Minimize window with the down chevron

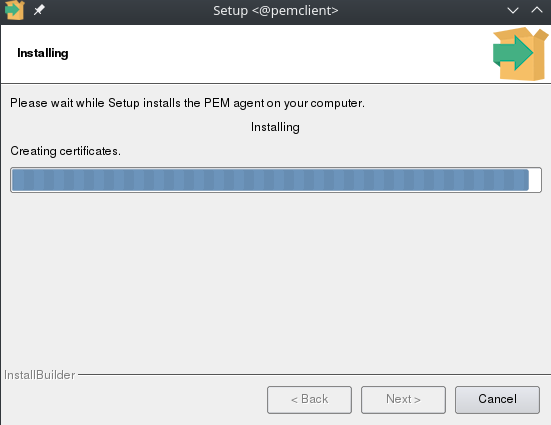(513, 10)
